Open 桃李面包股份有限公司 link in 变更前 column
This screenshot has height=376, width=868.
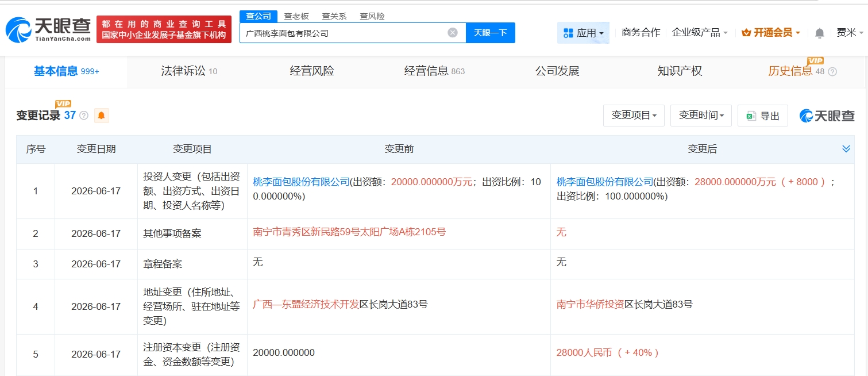click(x=302, y=182)
